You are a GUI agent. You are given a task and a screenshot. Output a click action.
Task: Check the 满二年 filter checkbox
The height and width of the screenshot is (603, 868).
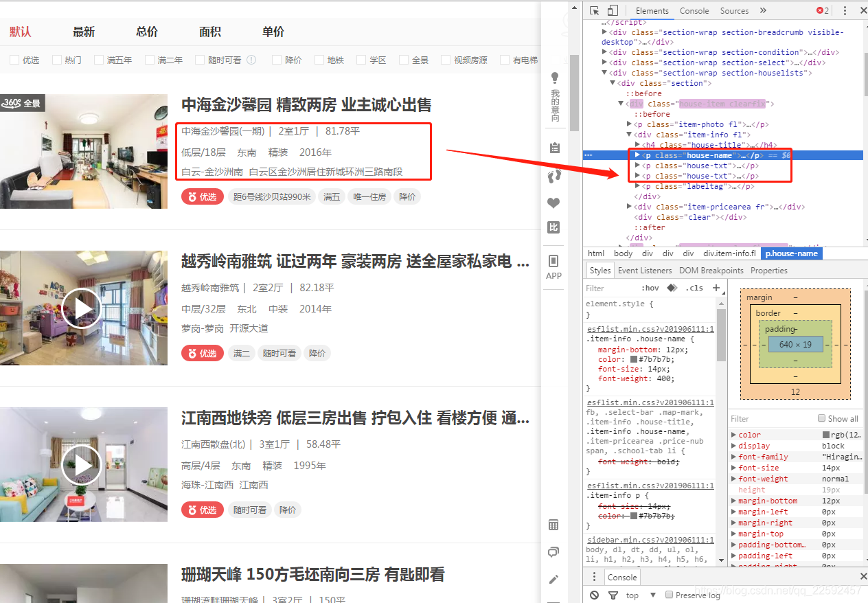[x=150, y=60]
